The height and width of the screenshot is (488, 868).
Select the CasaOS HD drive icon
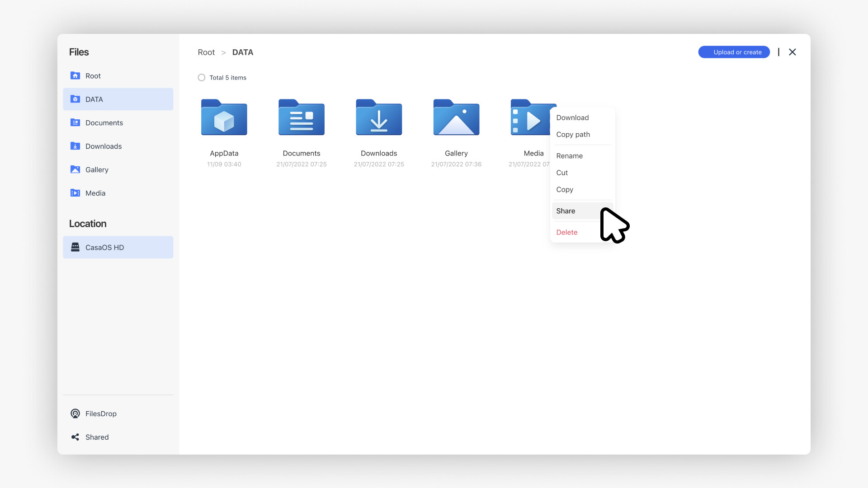pyautogui.click(x=75, y=247)
